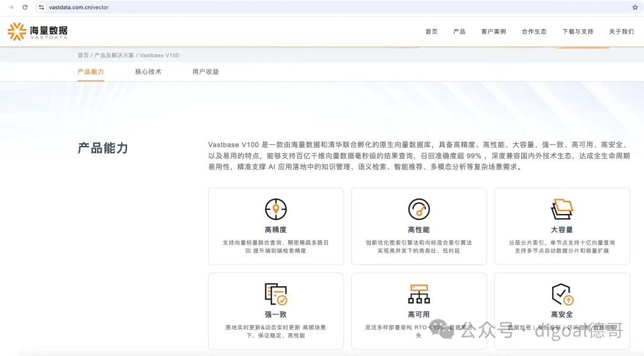The width and height of the screenshot is (644, 356).
Task: Open the 客户案例 navigation item
Action: 494,32
